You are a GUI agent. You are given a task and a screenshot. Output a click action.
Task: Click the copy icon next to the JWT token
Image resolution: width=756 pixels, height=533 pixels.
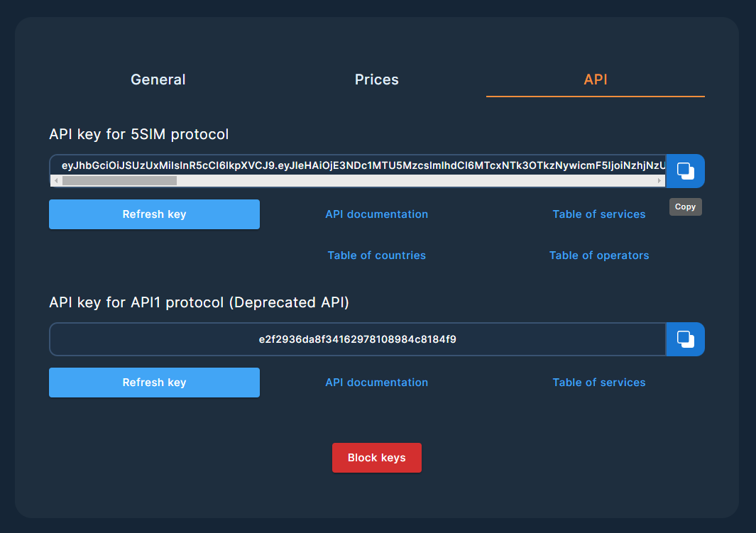(684, 171)
